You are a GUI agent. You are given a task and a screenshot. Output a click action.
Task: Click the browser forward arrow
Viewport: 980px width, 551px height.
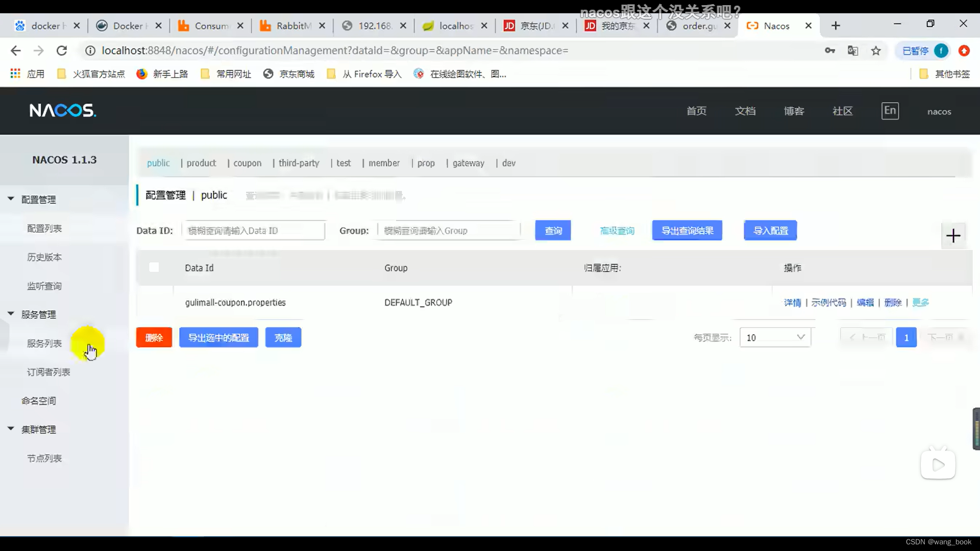[x=39, y=51]
